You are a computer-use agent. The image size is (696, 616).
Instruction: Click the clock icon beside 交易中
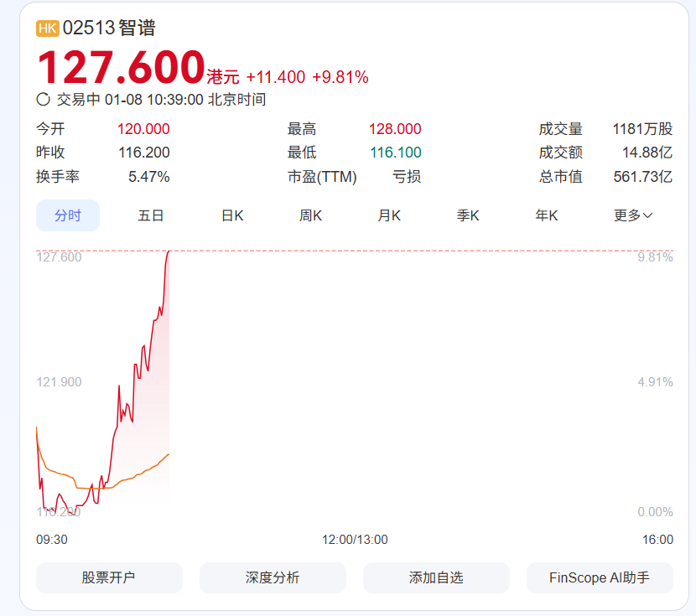44,100
